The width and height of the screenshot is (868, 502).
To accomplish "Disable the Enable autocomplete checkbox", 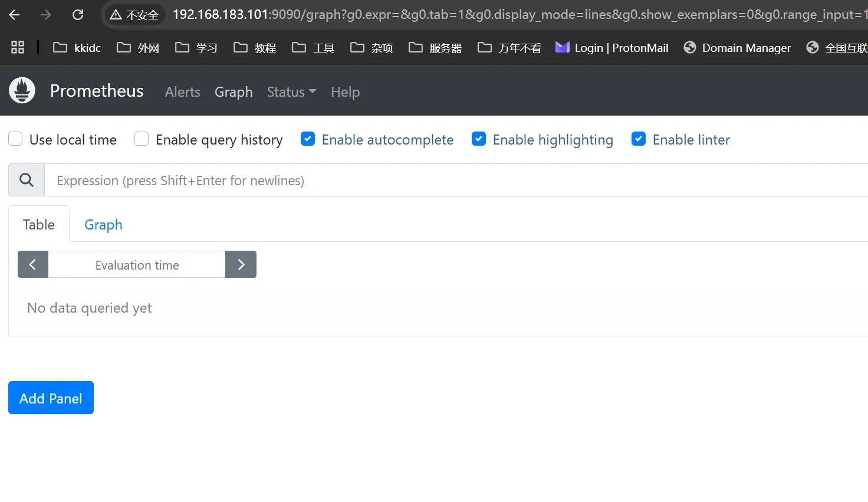I will coord(308,139).
